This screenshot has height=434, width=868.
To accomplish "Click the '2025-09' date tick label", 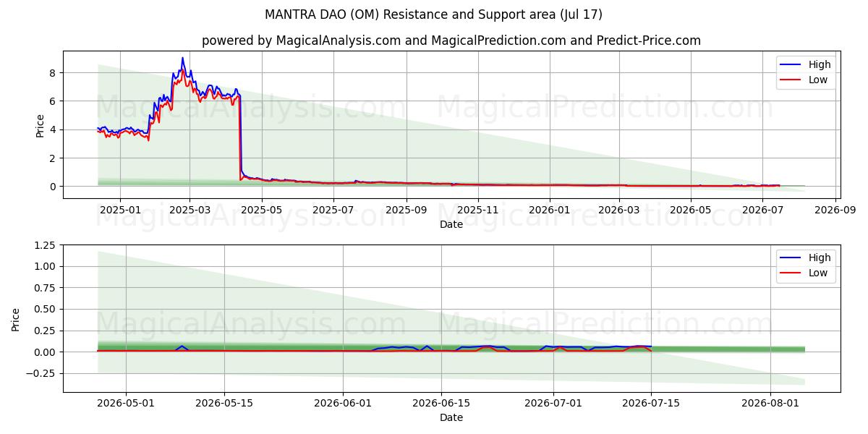I will pyautogui.click(x=407, y=210).
